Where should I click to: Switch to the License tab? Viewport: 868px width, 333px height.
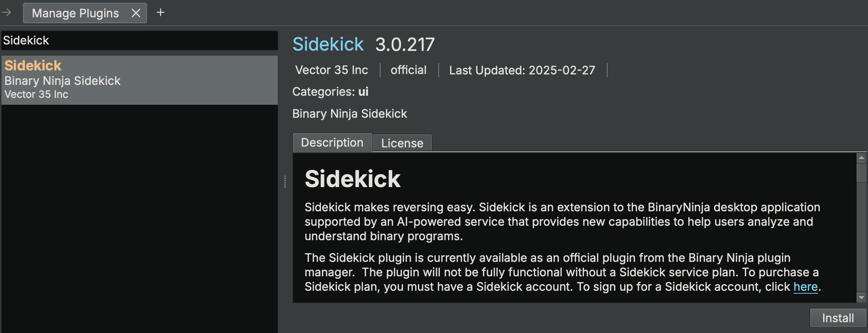click(402, 143)
